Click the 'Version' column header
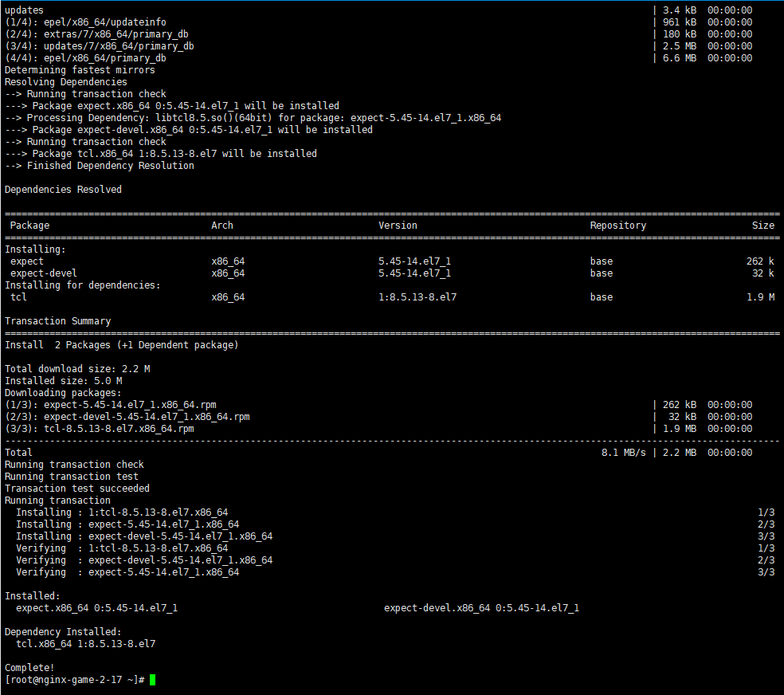The image size is (784, 695). point(398,226)
